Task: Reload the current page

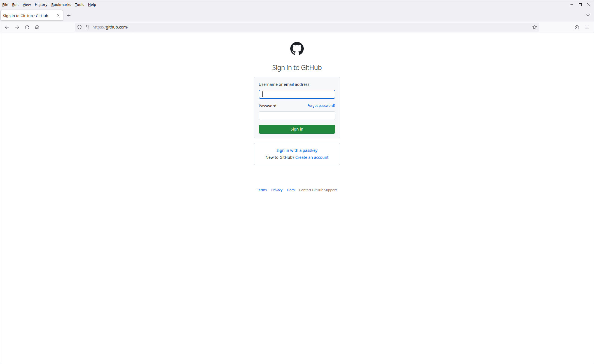Action: (27, 27)
